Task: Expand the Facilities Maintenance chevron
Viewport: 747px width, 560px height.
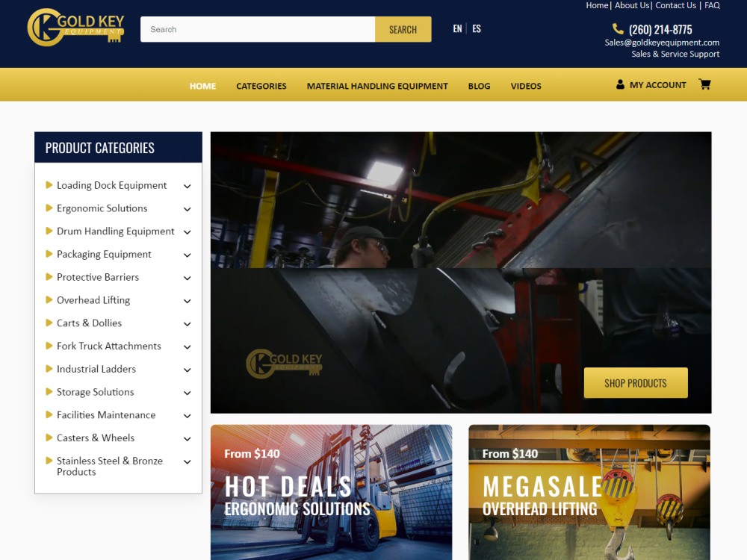Action: coord(187,416)
